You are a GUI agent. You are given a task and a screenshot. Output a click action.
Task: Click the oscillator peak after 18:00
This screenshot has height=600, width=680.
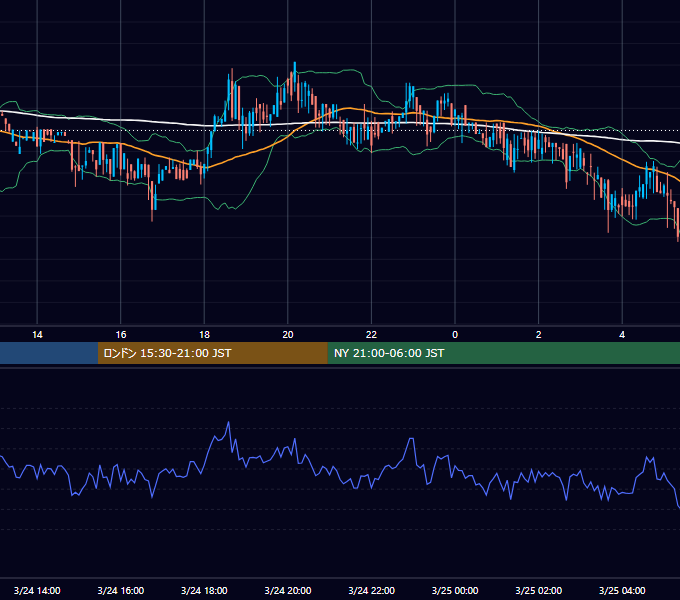229,422
